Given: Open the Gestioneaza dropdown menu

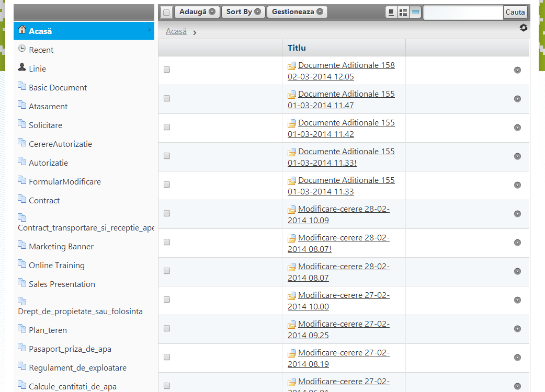Looking at the screenshot, I should 297,12.
